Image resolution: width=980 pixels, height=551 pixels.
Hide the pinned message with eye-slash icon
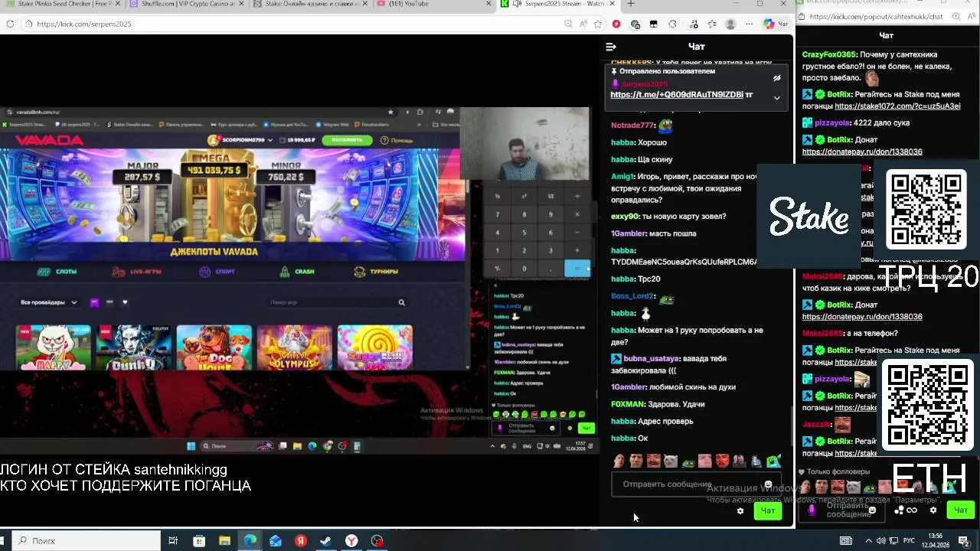776,78
